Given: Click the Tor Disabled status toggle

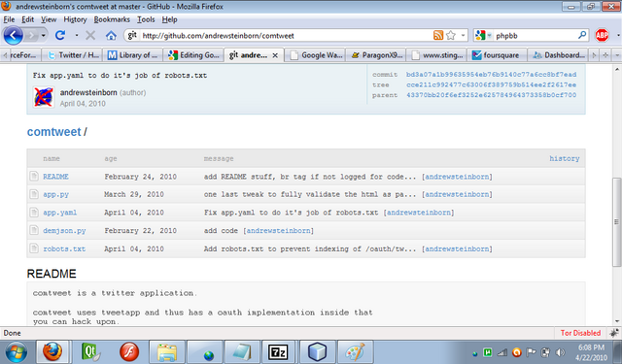Looking at the screenshot, I should pyautogui.click(x=580, y=333).
